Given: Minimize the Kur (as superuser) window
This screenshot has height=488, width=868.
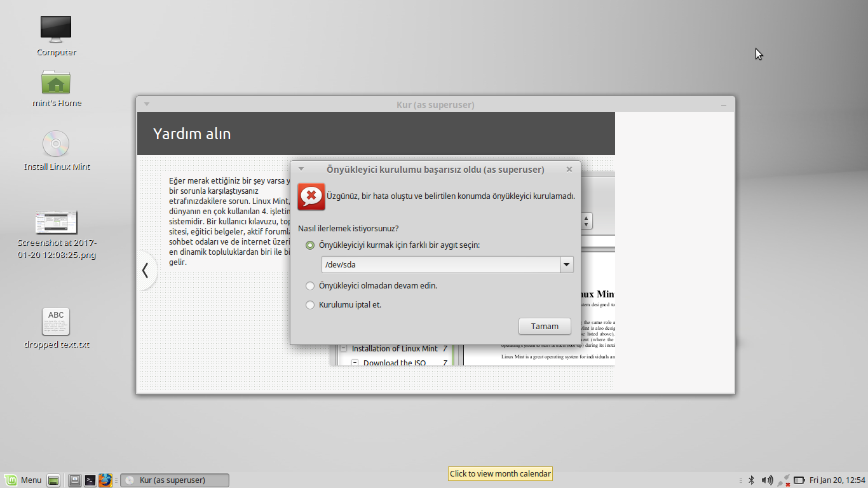Looking at the screenshot, I should pos(724,105).
